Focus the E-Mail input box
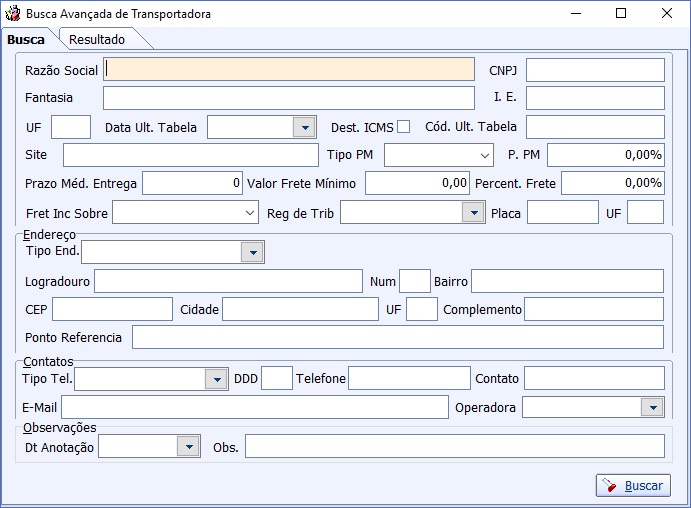Viewport: 691px width, 508px height. click(255, 407)
